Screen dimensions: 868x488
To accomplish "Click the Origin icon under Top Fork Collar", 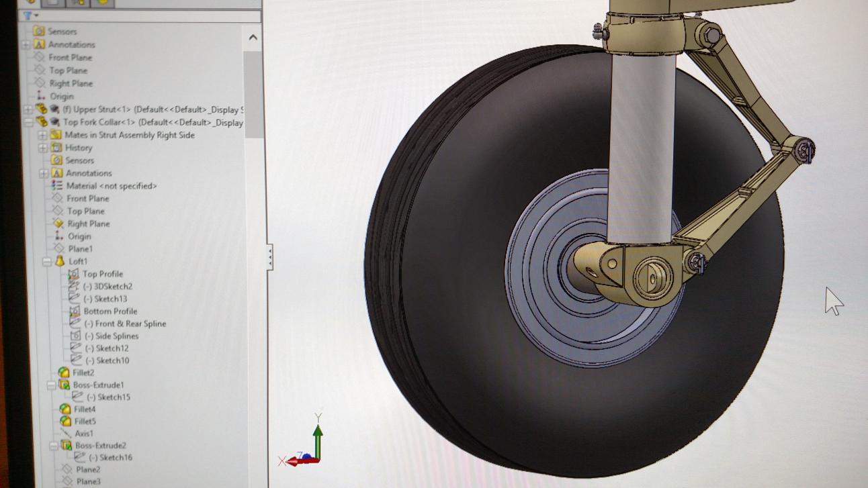I will (58, 236).
